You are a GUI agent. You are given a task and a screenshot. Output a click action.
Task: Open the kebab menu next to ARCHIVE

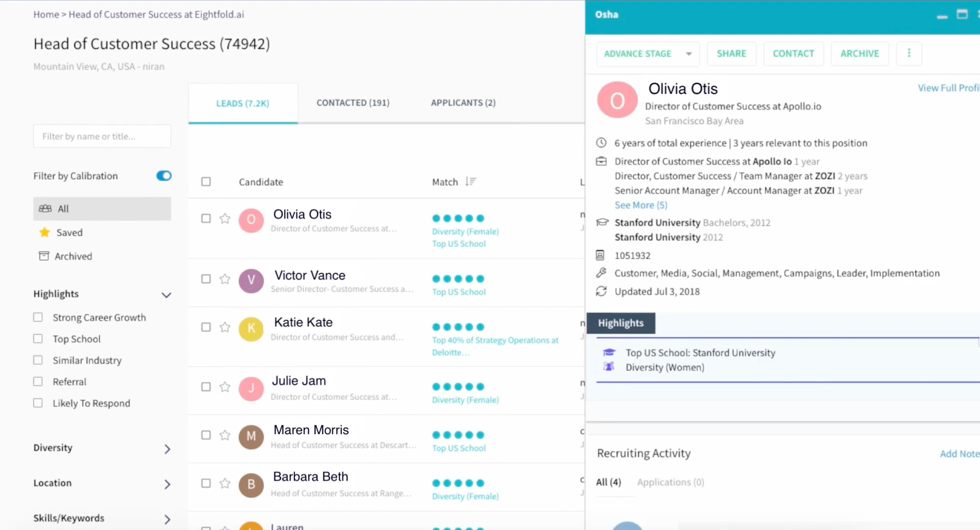tap(909, 53)
